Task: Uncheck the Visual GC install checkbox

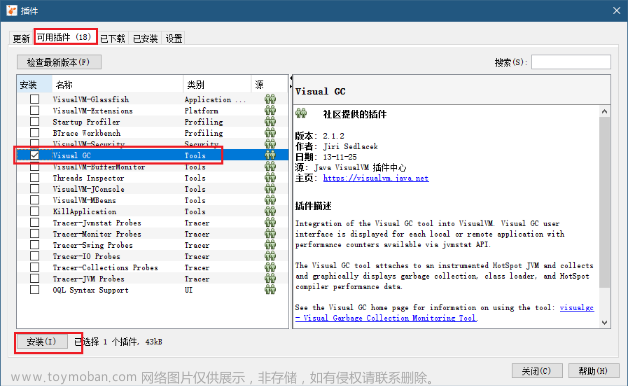Action: [34, 155]
